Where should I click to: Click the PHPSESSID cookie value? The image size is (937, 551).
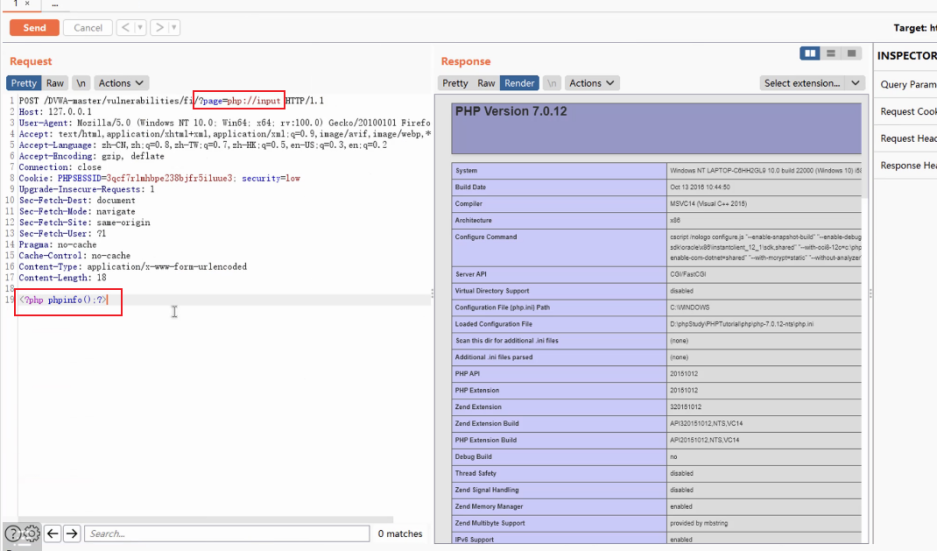(169, 178)
